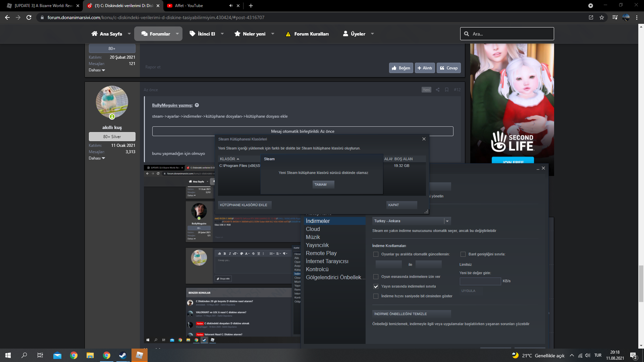Open Forum Kuralları page
Viewport: 644px width, 362px height.
(307, 34)
